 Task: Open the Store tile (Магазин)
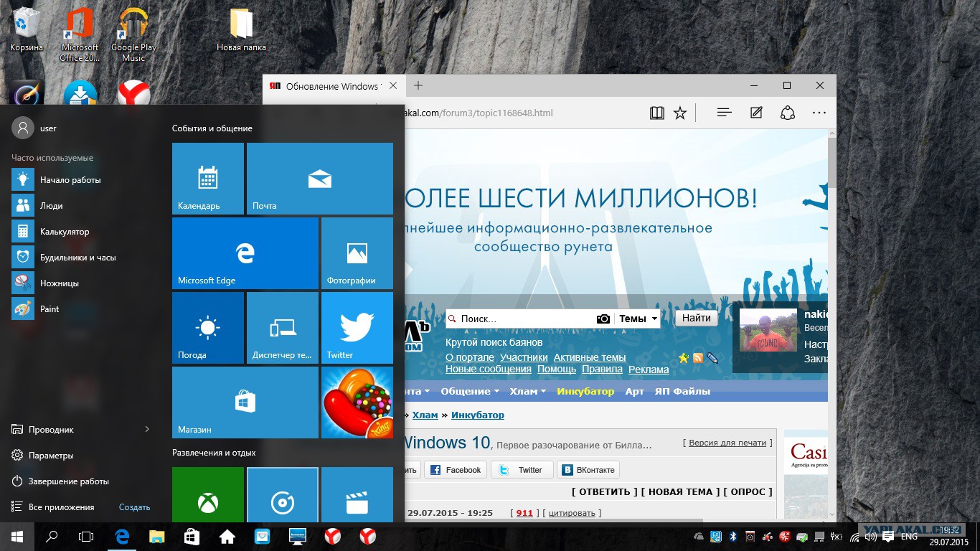click(x=245, y=402)
